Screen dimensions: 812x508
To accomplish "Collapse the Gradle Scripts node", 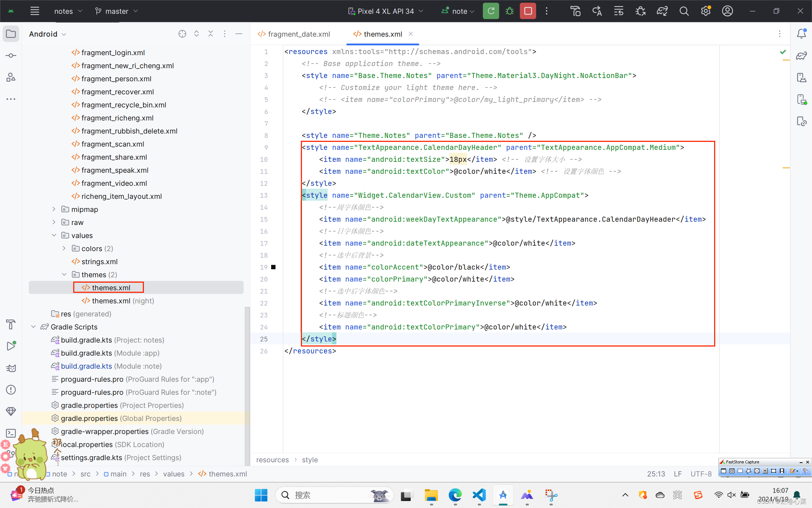I will point(33,327).
